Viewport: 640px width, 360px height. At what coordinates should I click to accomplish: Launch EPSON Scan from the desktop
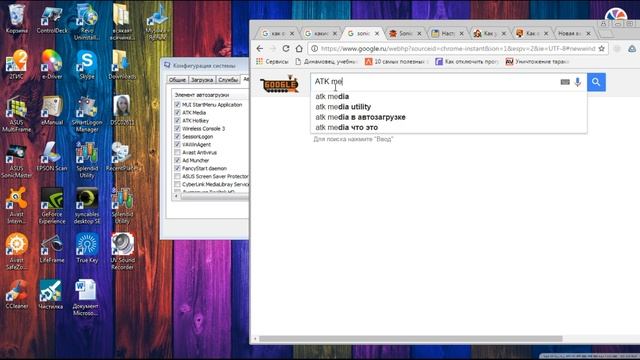click(x=52, y=156)
